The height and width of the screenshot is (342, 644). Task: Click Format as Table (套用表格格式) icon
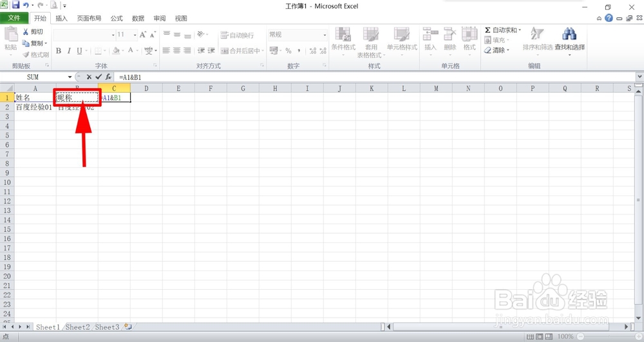pyautogui.click(x=371, y=35)
